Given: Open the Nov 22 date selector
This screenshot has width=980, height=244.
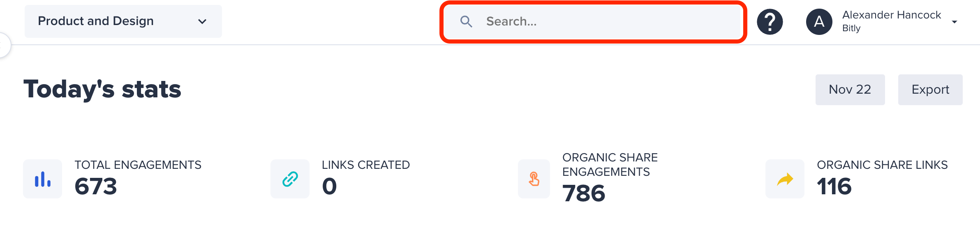Looking at the screenshot, I should tap(850, 89).
